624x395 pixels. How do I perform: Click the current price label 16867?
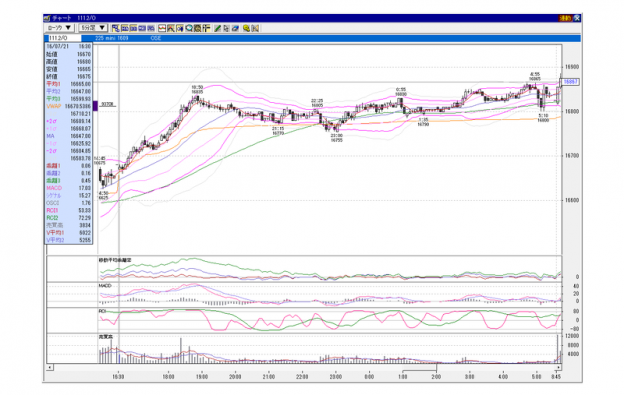[x=570, y=82]
